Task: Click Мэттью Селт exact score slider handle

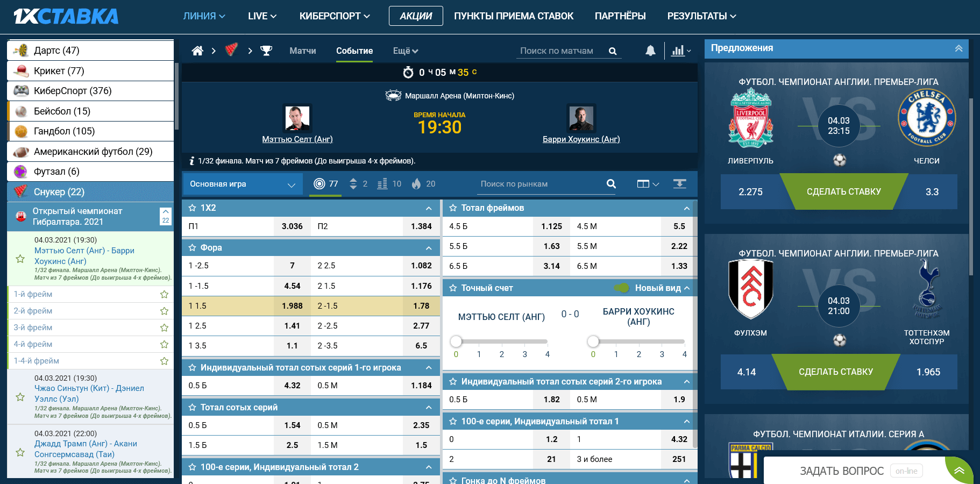Action: [456, 341]
